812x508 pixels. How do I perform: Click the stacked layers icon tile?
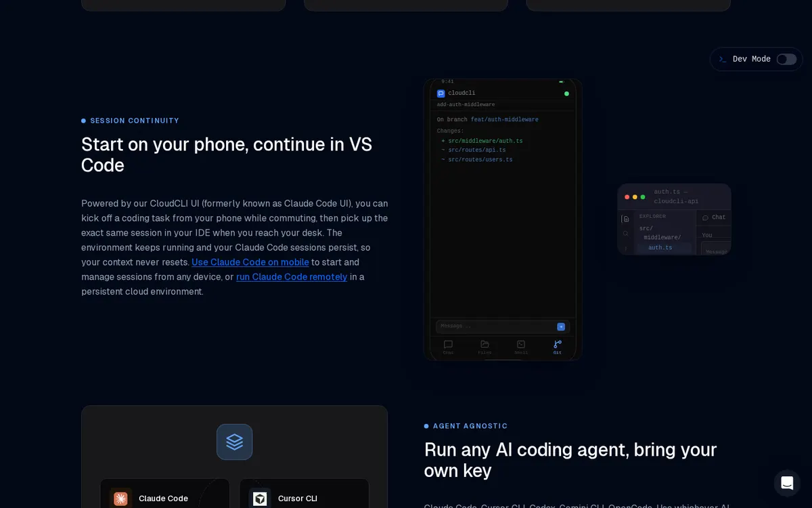(x=234, y=442)
